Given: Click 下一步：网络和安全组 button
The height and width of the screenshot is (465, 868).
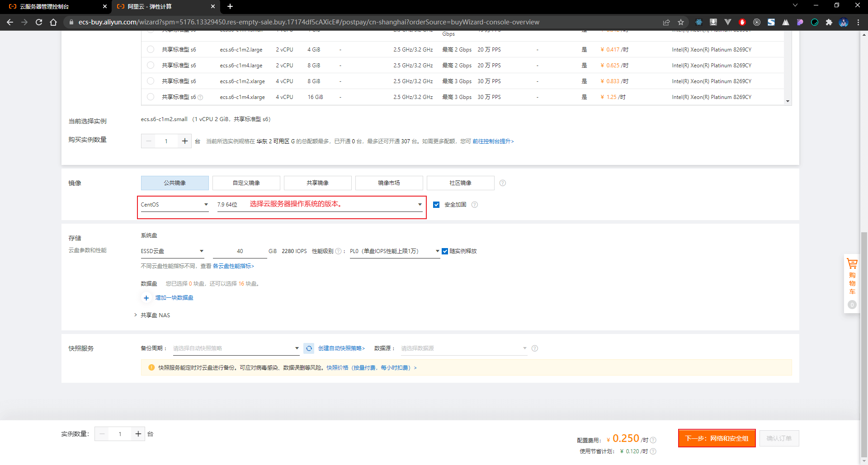Looking at the screenshot, I should 717,438.
